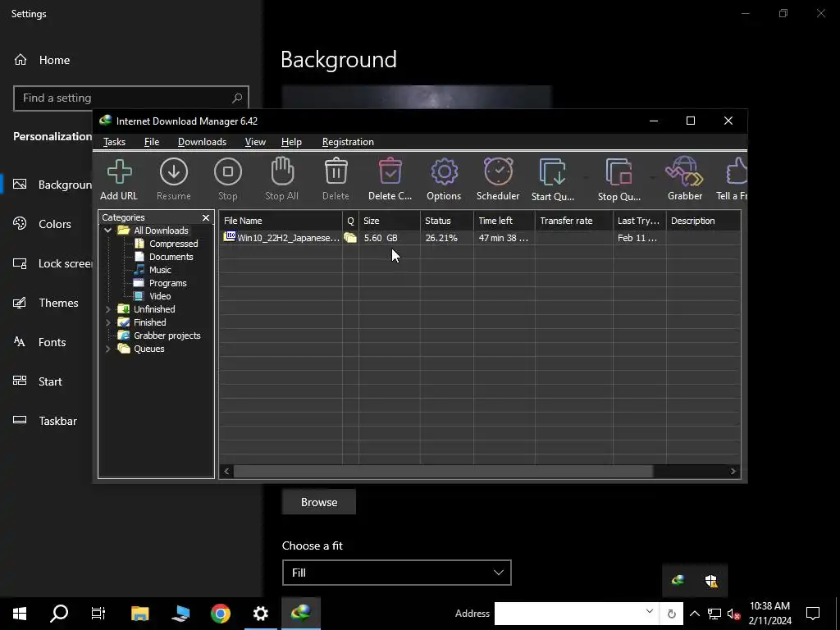
Task: Sort by File Name column header
Action: click(281, 221)
